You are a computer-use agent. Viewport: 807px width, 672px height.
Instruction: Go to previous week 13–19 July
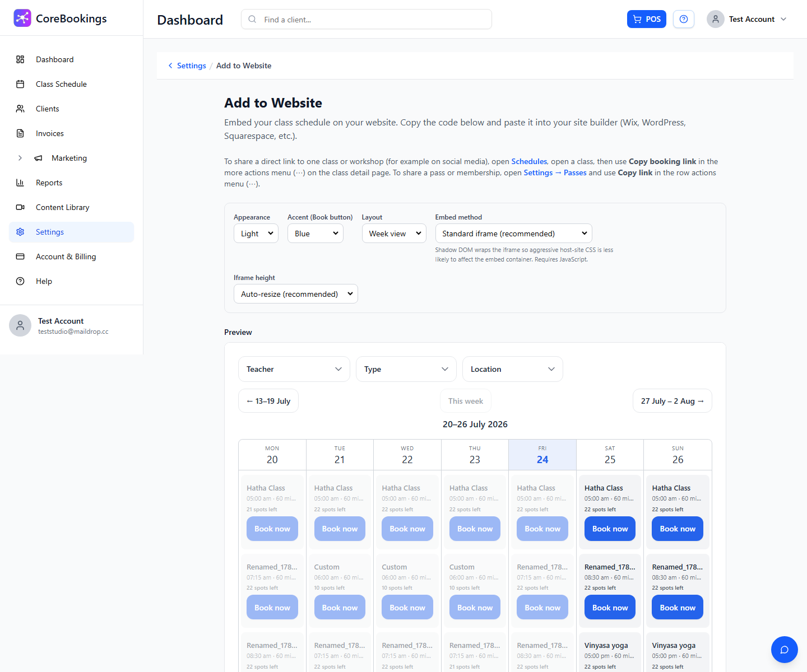[268, 401]
